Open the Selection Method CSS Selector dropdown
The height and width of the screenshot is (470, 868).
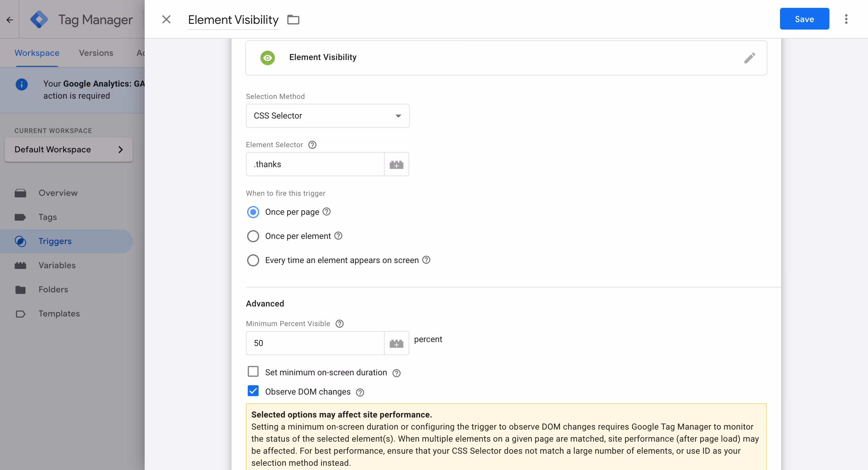[x=328, y=116]
